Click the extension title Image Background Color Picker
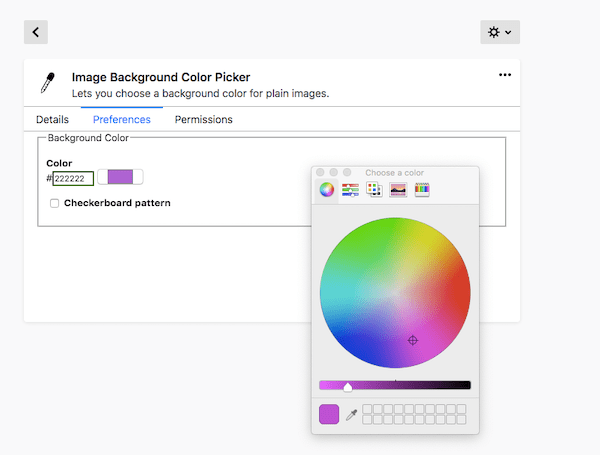 [x=161, y=77]
